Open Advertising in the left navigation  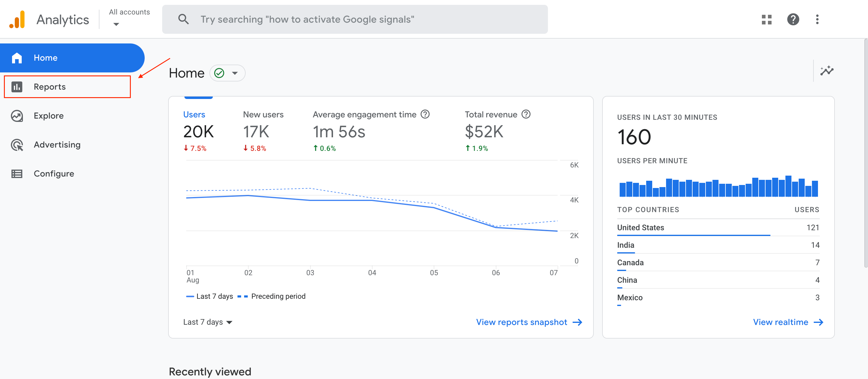[72, 145]
